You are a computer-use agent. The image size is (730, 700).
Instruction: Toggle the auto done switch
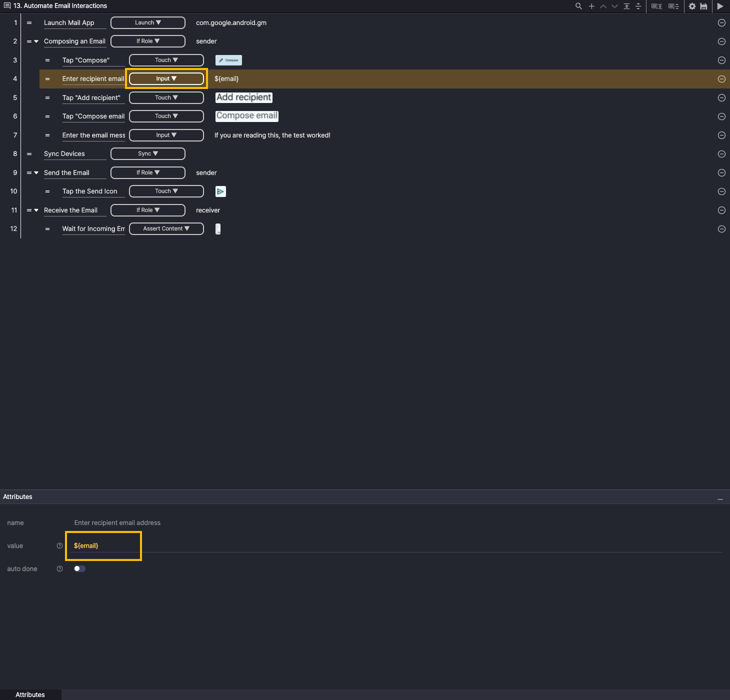pyautogui.click(x=79, y=568)
